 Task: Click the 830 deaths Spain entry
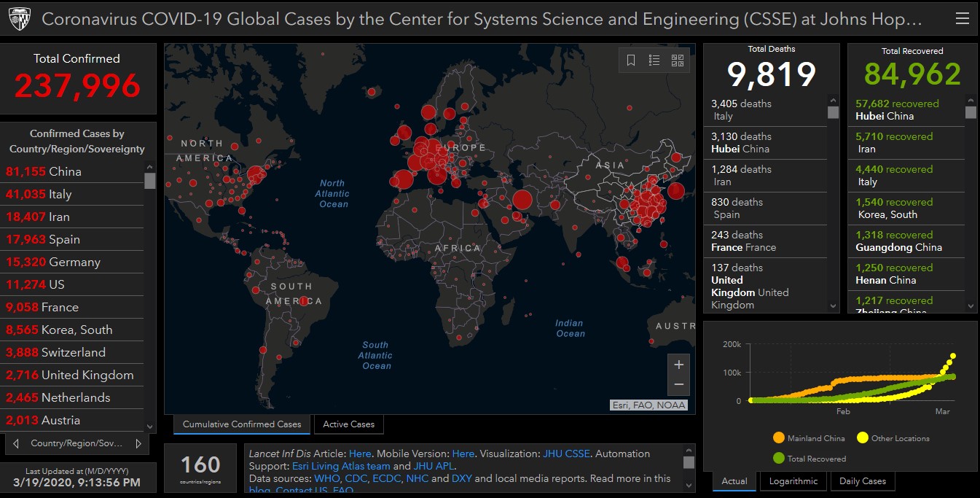pos(766,209)
